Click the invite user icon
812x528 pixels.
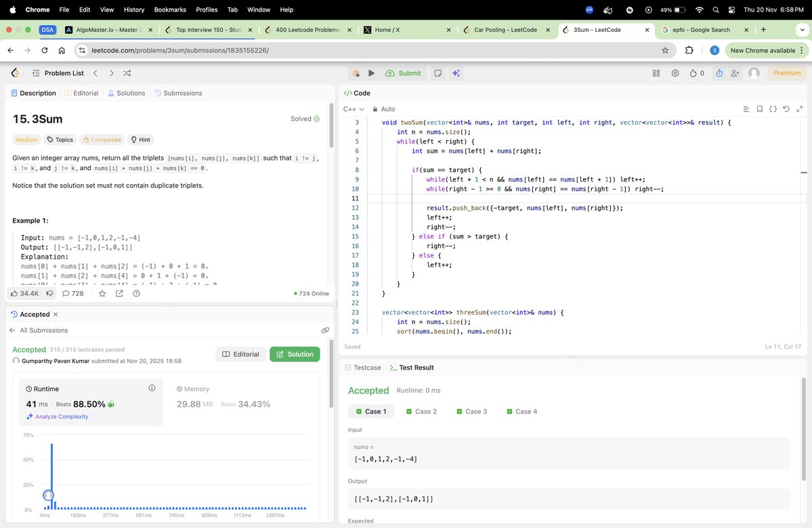[x=735, y=73]
